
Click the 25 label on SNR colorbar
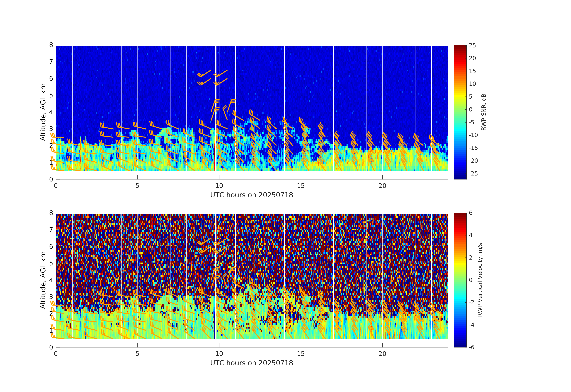click(472, 45)
